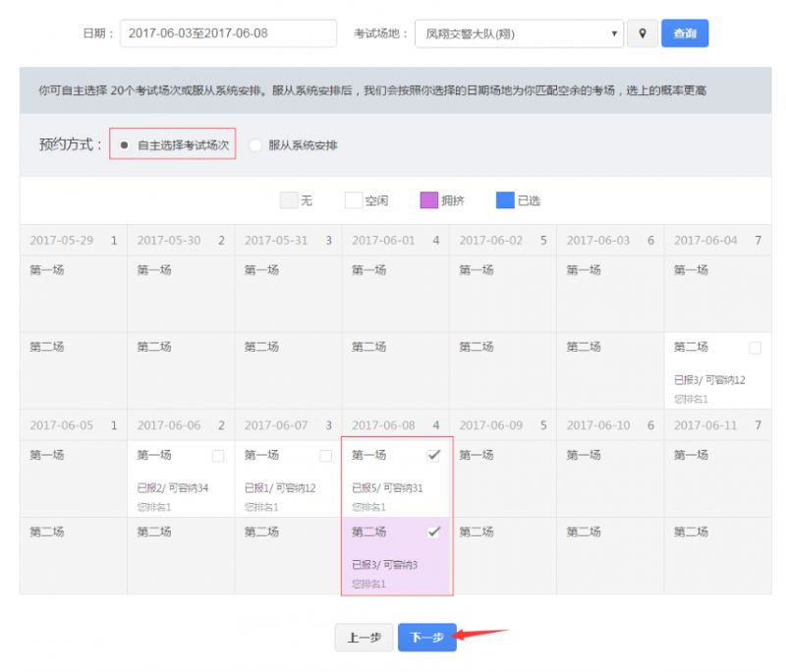
Task: Click the 下一步 next step button
Action: tap(426, 638)
